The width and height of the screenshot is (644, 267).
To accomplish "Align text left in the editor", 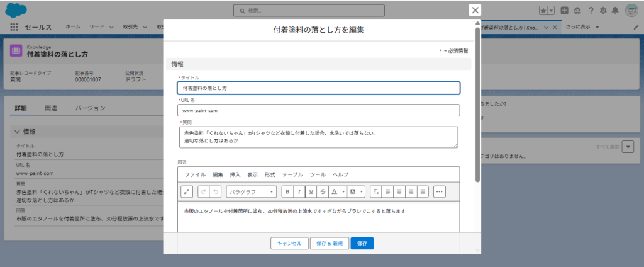I will pyautogui.click(x=387, y=191).
